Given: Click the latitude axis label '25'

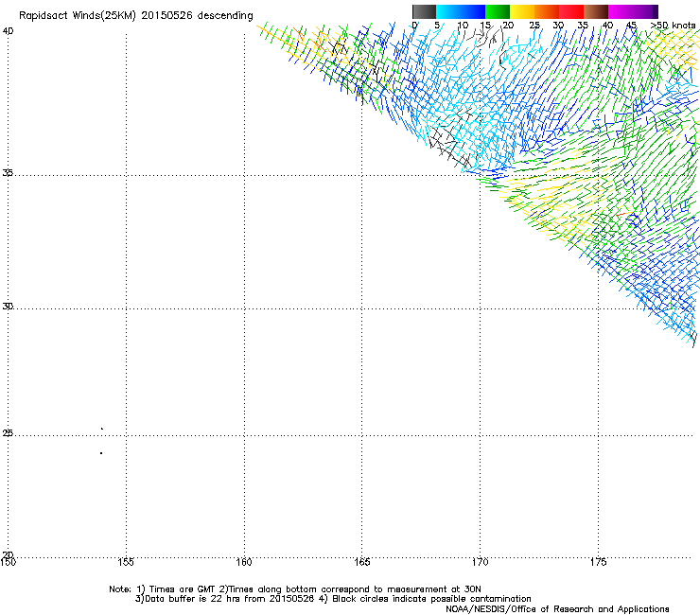Looking at the screenshot, I should click(x=8, y=433).
